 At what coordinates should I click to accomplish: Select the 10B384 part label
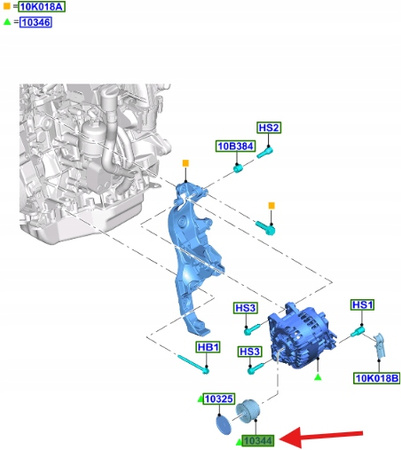236,146
